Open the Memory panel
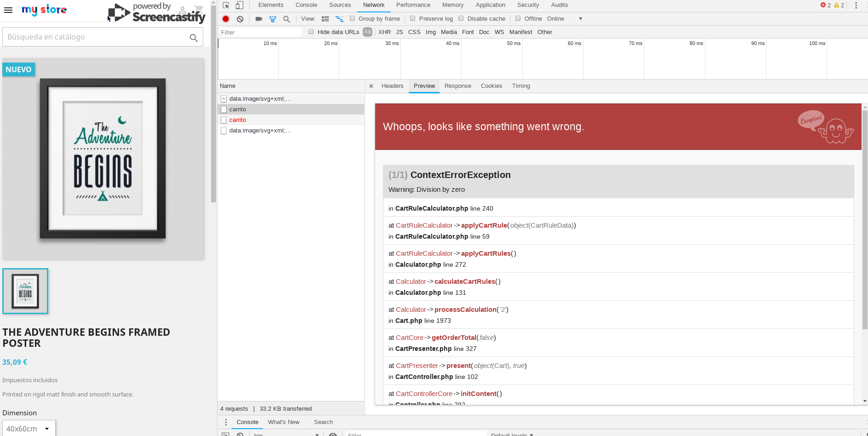This screenshot has width=868, height=436. (452, 5)
